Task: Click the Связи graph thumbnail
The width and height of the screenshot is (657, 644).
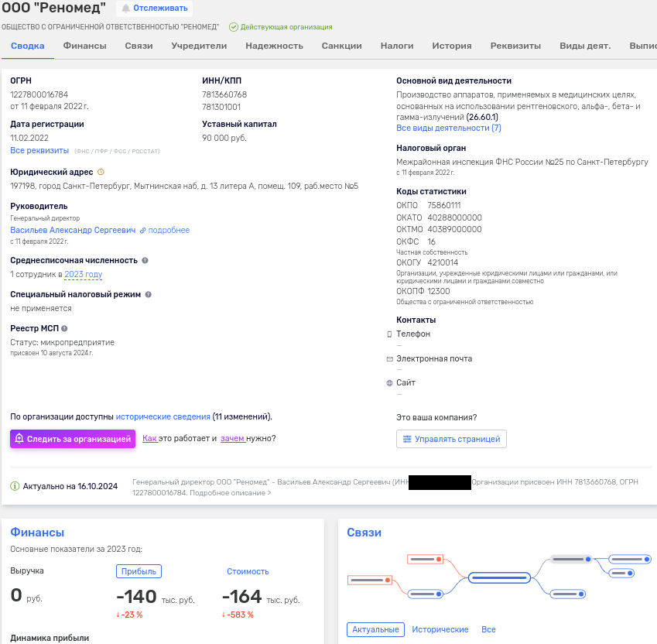Action: tap(499, 577)
